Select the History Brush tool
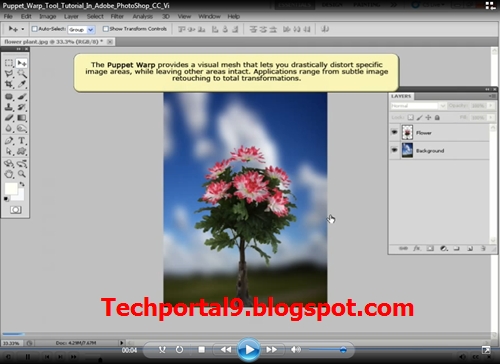 click(22, 107)
